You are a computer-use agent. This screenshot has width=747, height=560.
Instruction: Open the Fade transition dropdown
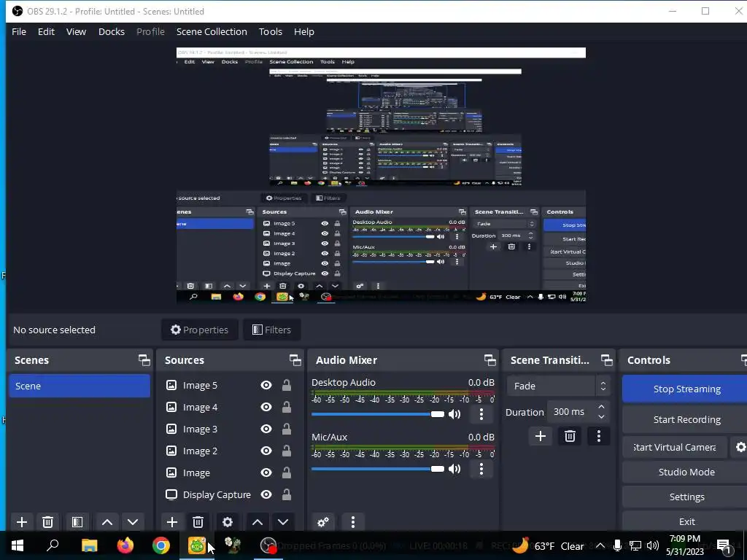coord(558,386)
